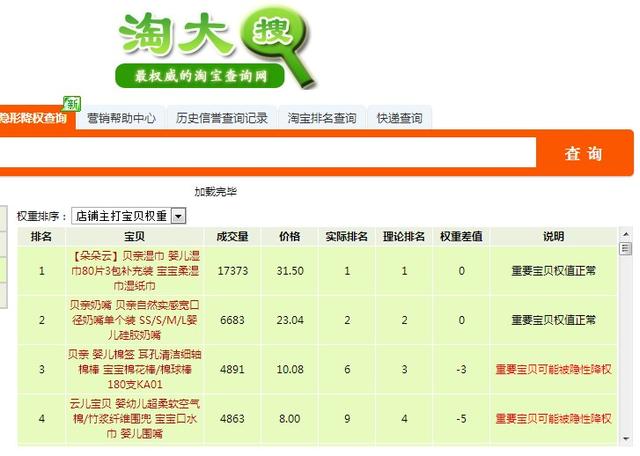Viewport: 640px width, 456px height.
Task: Click the 宝贝 column header
Action: click(x=134, y=236)
